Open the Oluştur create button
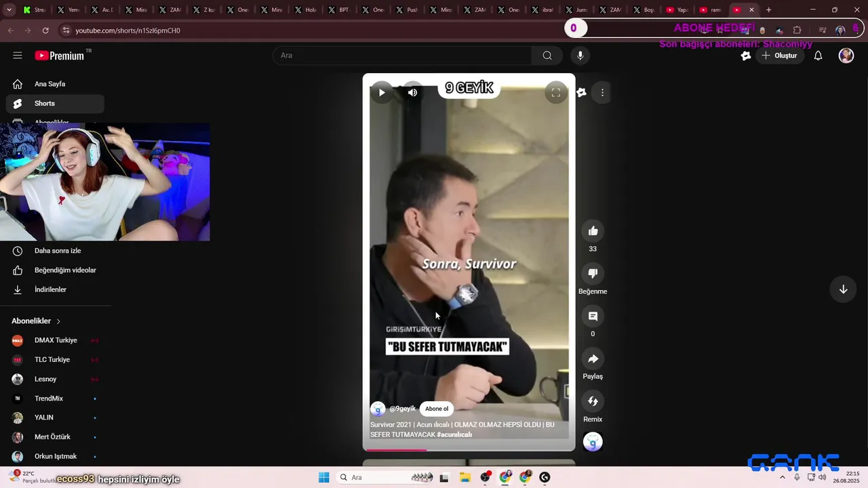 click(779, 56)
